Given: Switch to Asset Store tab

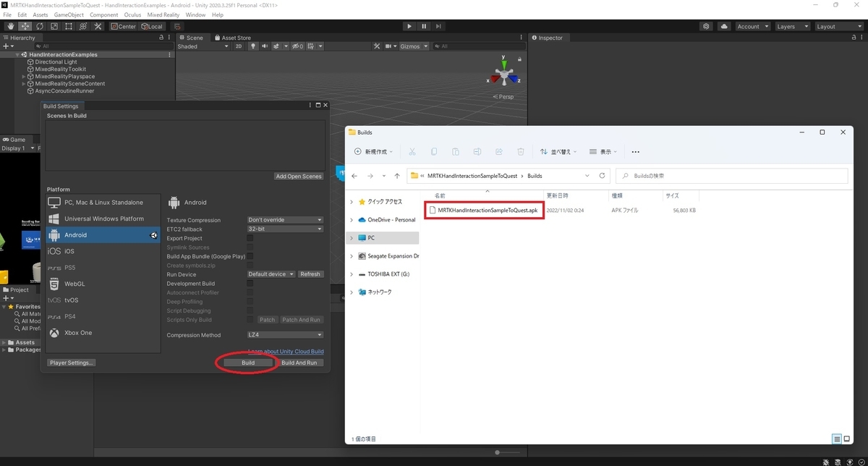Looking at the screenshot, I should (x=233, y=38).
